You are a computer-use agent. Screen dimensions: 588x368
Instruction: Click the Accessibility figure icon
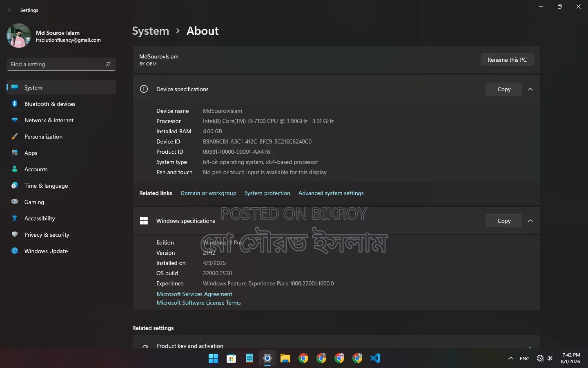click(15, 218)
